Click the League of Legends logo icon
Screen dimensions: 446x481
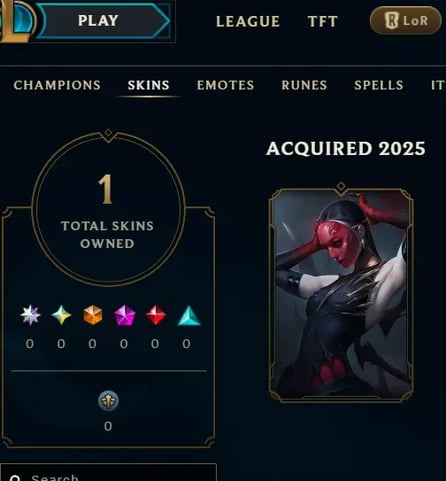(x=17, y=21)
